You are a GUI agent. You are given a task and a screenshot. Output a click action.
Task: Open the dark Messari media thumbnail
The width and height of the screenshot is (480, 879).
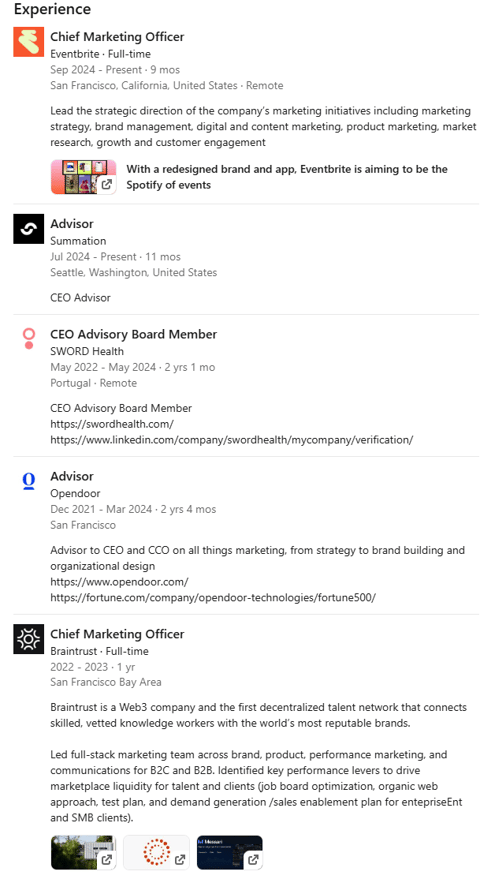click(x=229, y=852)
